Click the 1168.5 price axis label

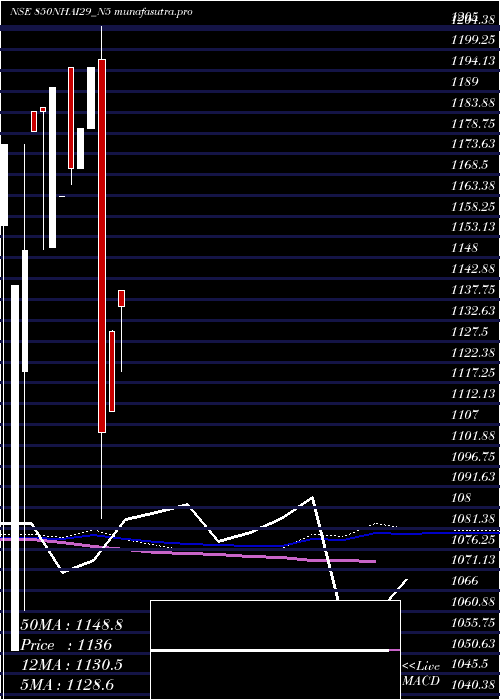tap(469, 164)
